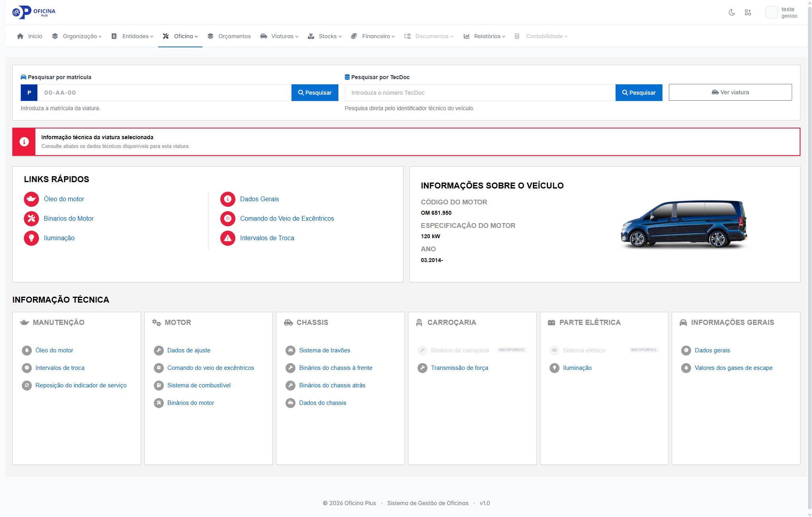Open Óleo do motor quick link
This screenshot has height=517, width=812.
pyautogui.click(x=64, y=199)
